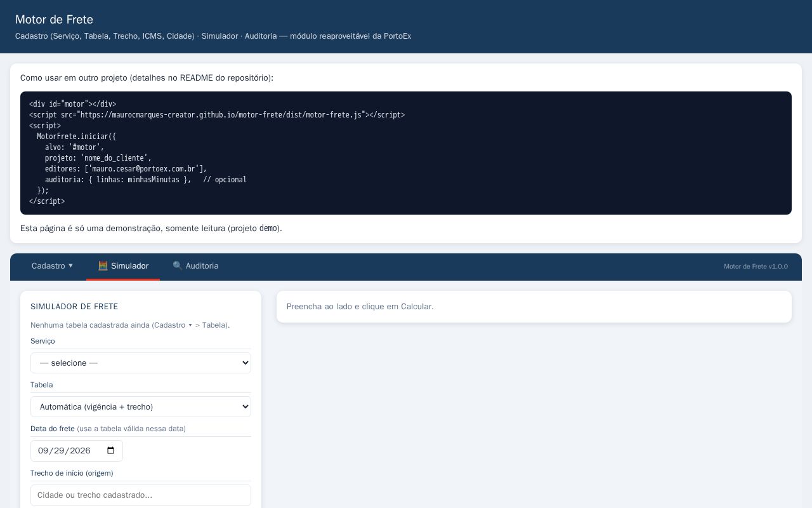Open the Auditoria tab
Image resolution: width=812 pixels, height=508 pixels.
tap(195, 266)
